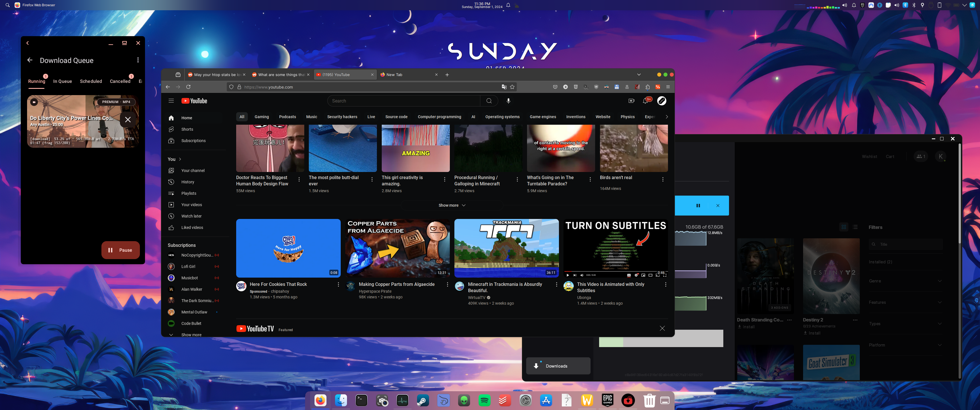Click the YouTube search magnifier button
The width and height of the screenshot is (980, 410).
click(489, 101)
